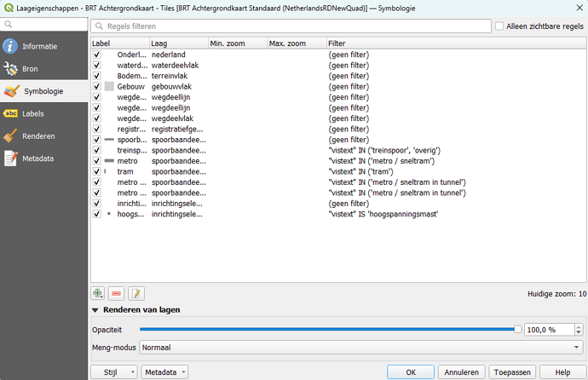This screenshot has height=380, width=588.
Task: Open the Bron tab
Action: (43, 68)
